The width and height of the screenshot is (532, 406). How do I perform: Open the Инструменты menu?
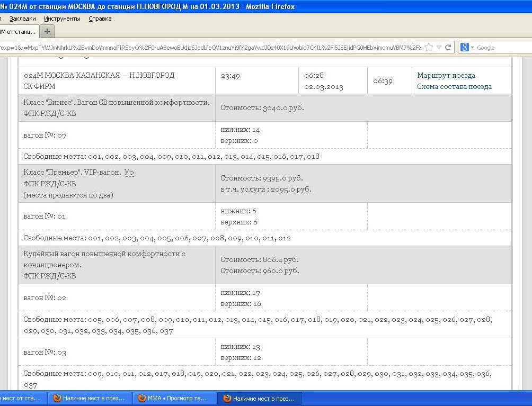(62, 19)
